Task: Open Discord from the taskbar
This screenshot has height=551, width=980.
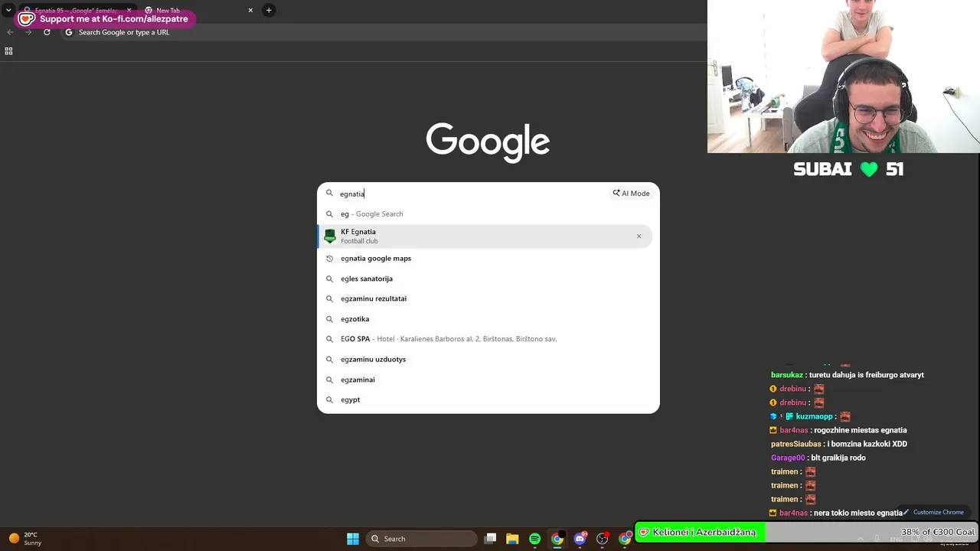Action: point(580,539)
